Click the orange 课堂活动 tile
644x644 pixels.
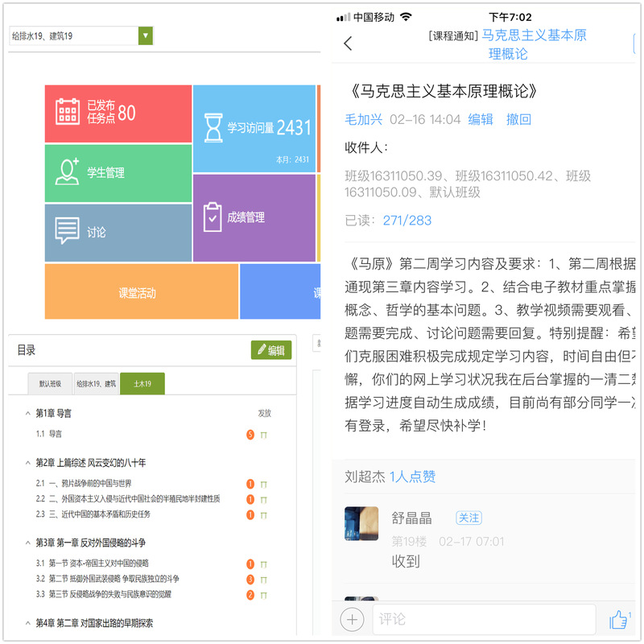[x=137, y=293]
